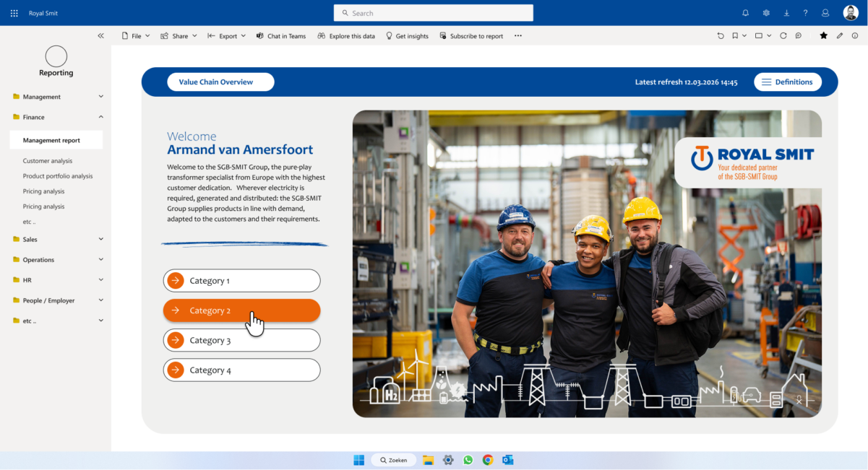The width and height of the screenshot is (868, 470).
Task: Reset report with the undo arrow icon
Action: pos(721,36)
